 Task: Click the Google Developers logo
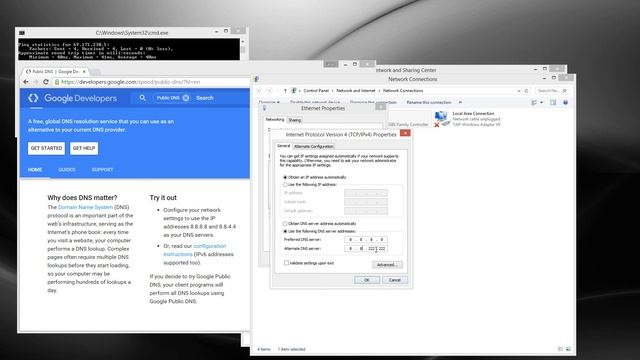72,98
